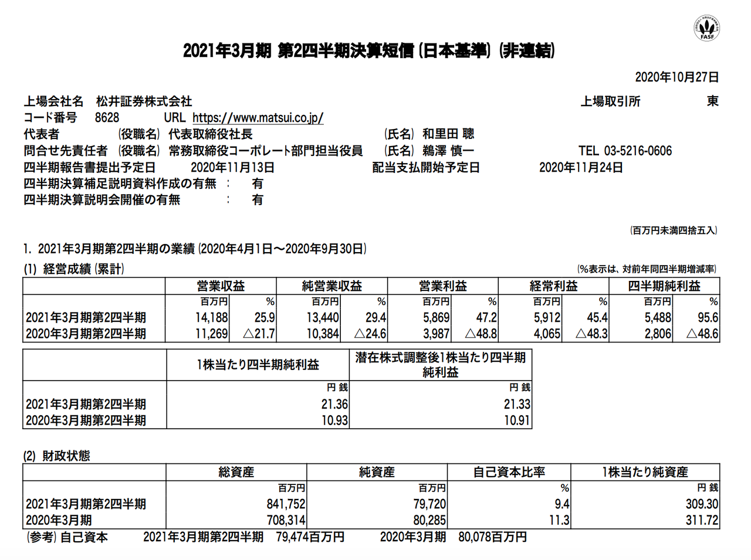751x560 pixels.
Task: Select the percentage cell 45.4
Action: (x=597, y=318)
